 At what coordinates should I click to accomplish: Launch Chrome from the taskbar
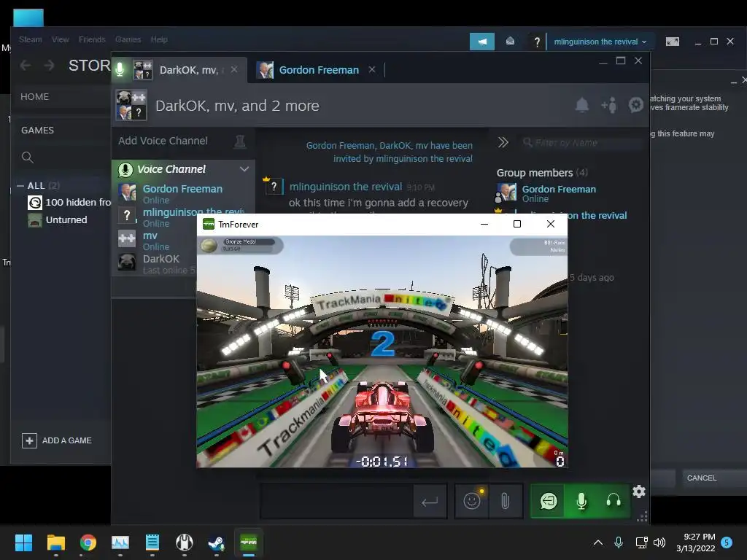(x=88, y=542)
